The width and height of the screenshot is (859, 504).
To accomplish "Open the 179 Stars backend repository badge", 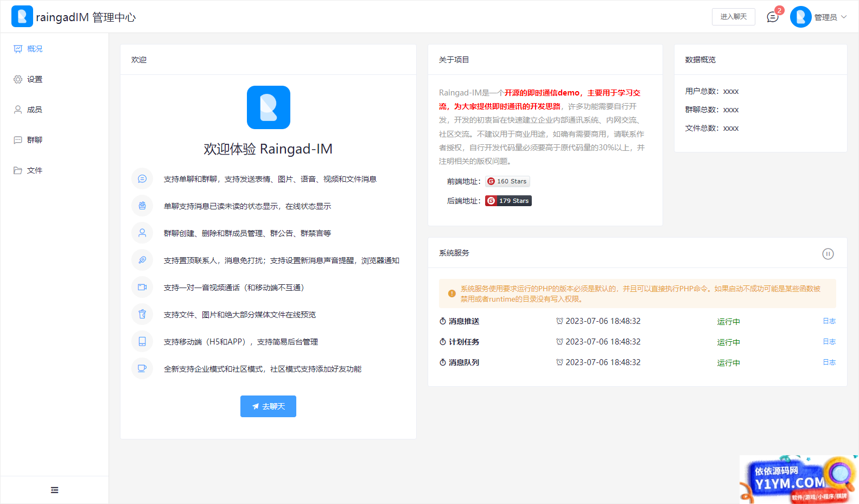I will (508, 201).
